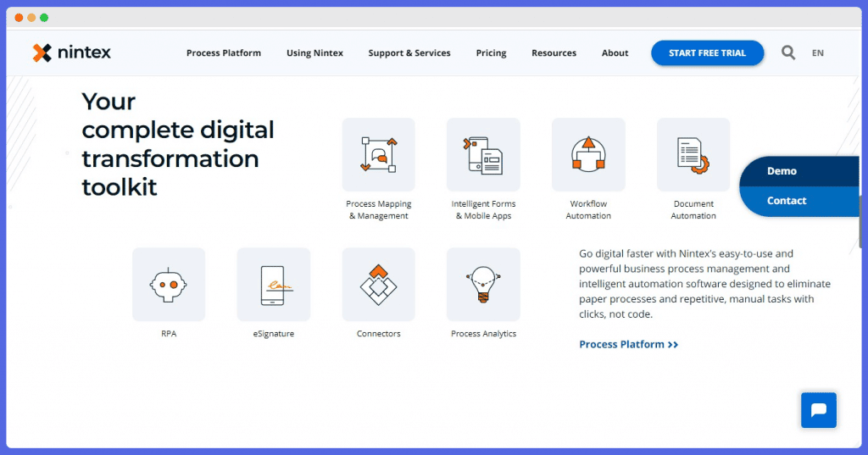This screenshot has height=455, width=868.
Task: Click the eSignature text label
Action: [x=274, y=334]
